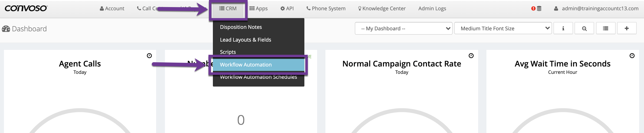Open the Apps menu
The width and height of the screenshot is (644, 133).
(x=258, y=9)
